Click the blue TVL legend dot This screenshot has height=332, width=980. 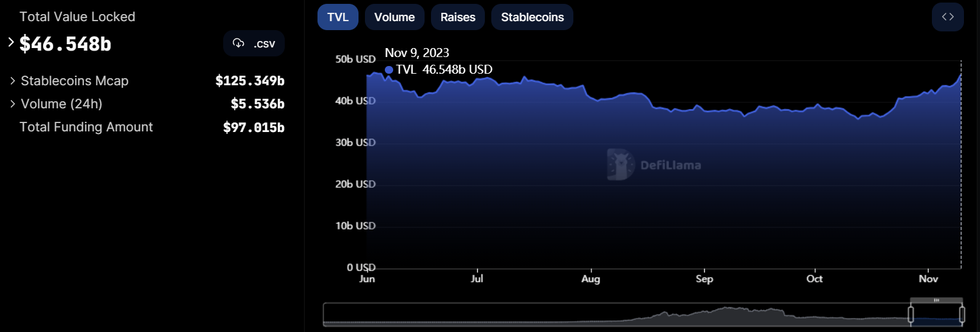(x=389, y=70)
